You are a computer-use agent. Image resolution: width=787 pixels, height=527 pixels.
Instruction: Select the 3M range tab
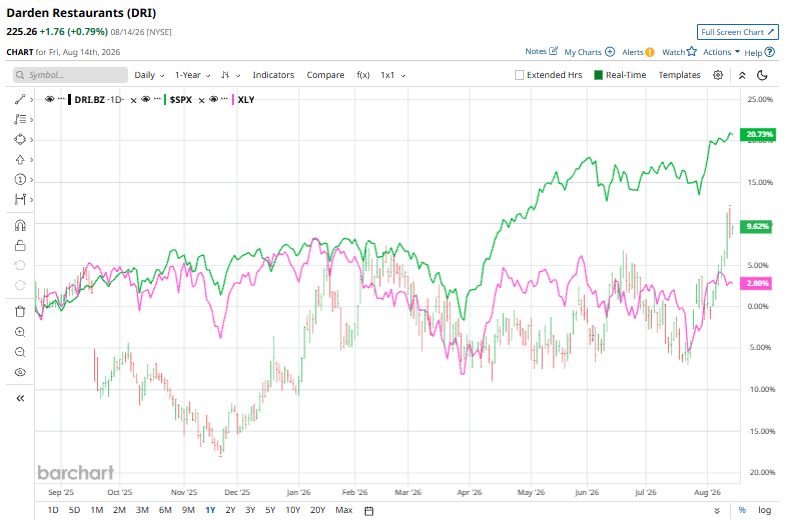point(142,510)
